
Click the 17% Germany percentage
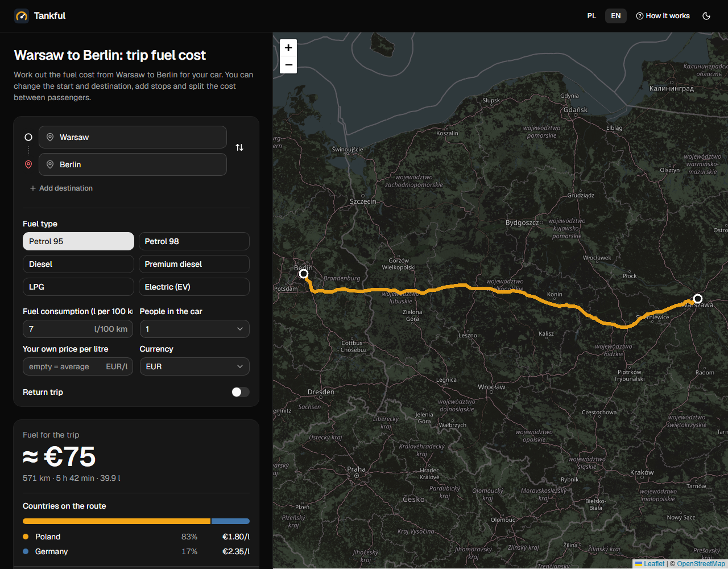pos(189,551)
